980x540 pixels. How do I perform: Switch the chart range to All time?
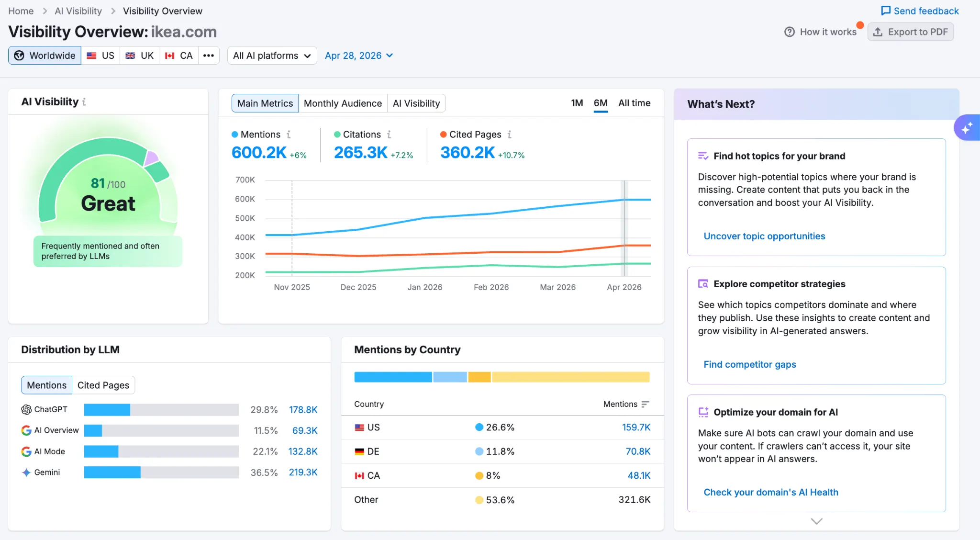point(635,103)
